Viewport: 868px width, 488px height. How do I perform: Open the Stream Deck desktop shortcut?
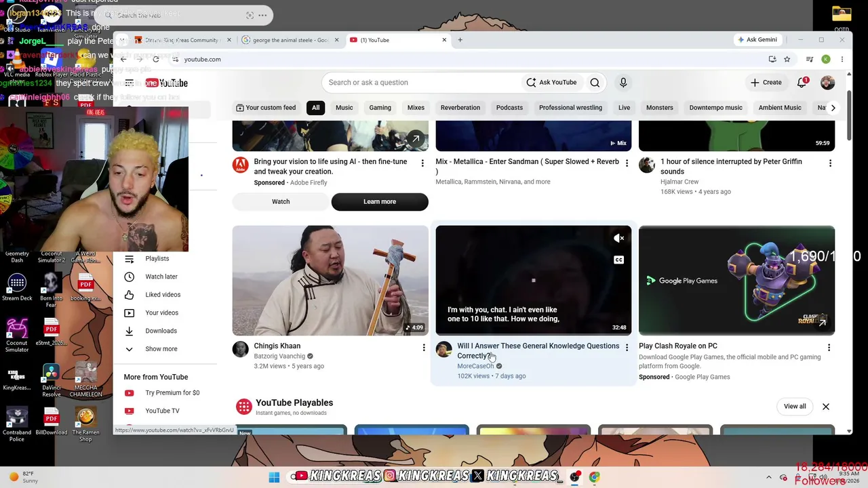pos(17,286)
